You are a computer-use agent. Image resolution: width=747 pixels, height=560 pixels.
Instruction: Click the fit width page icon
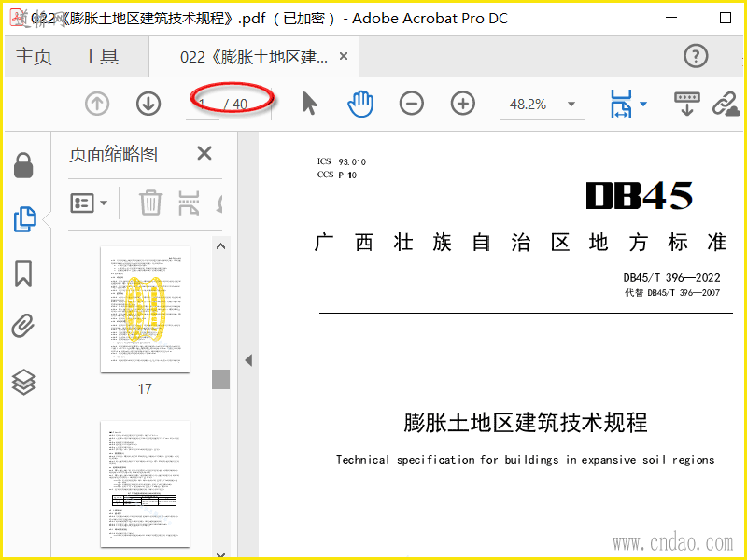[x=621, y=104]
